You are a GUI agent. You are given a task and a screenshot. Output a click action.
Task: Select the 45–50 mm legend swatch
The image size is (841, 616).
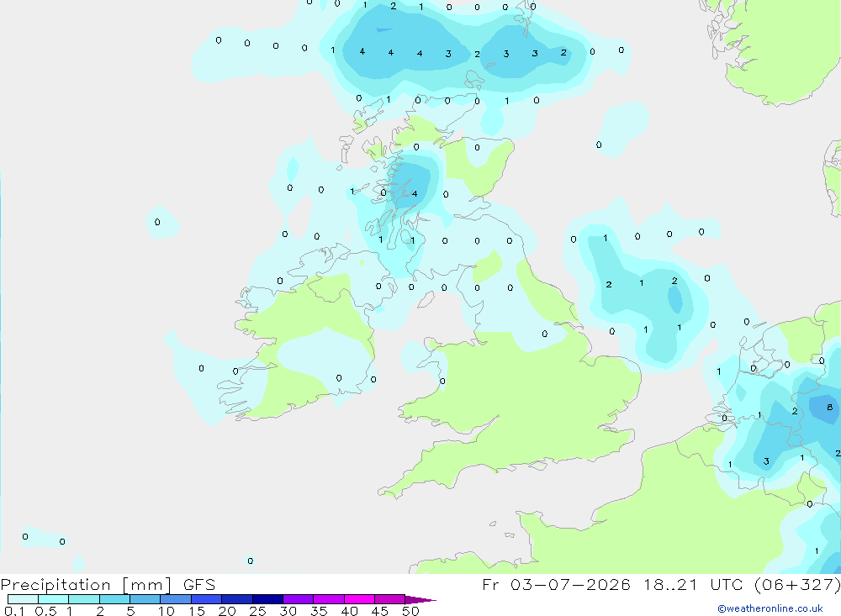pos(390,599)
